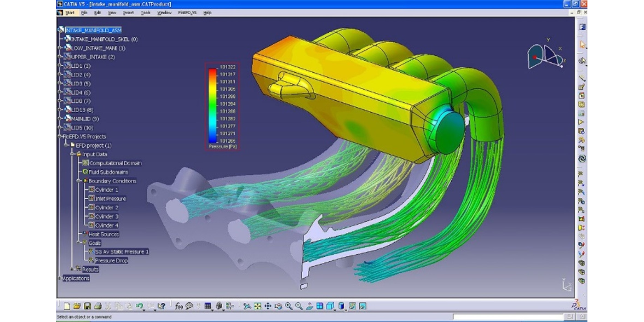Open the Edit menu
Screen dimensions: 644x322
(x=98, y=12)
